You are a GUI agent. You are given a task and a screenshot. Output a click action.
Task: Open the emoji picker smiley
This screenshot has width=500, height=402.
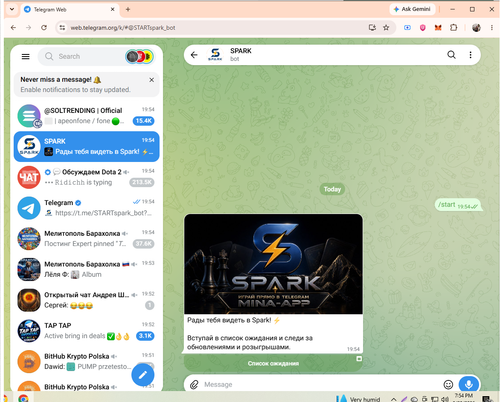point(448,384)
